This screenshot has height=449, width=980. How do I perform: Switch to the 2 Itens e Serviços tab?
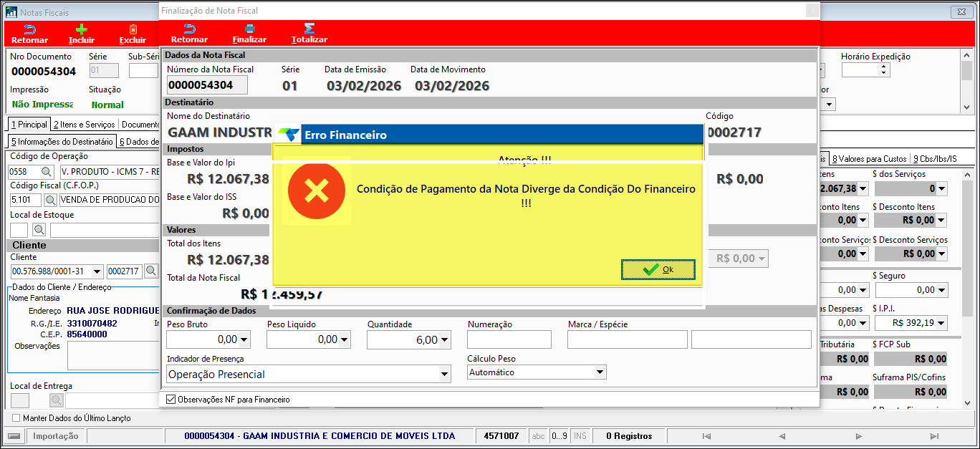(x=84, y=125)
